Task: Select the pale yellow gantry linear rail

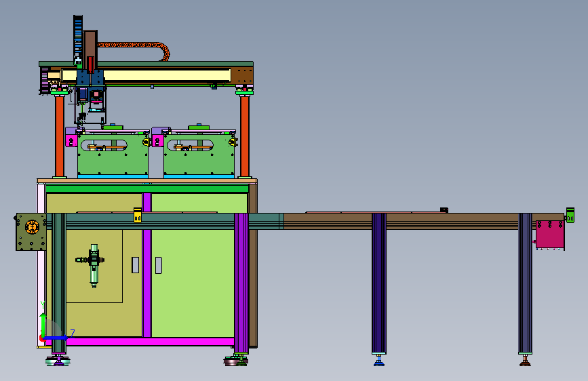Action: click(x=146, y=75)
